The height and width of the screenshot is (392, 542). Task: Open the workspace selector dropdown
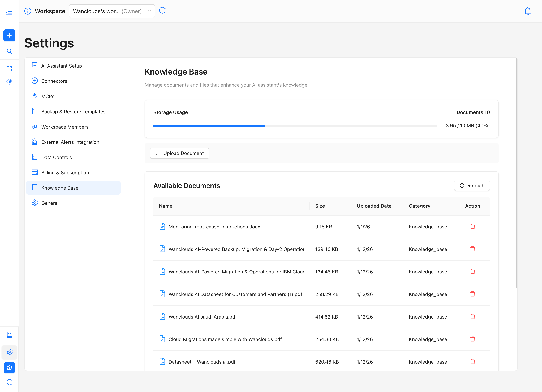[x=112, y=11]
